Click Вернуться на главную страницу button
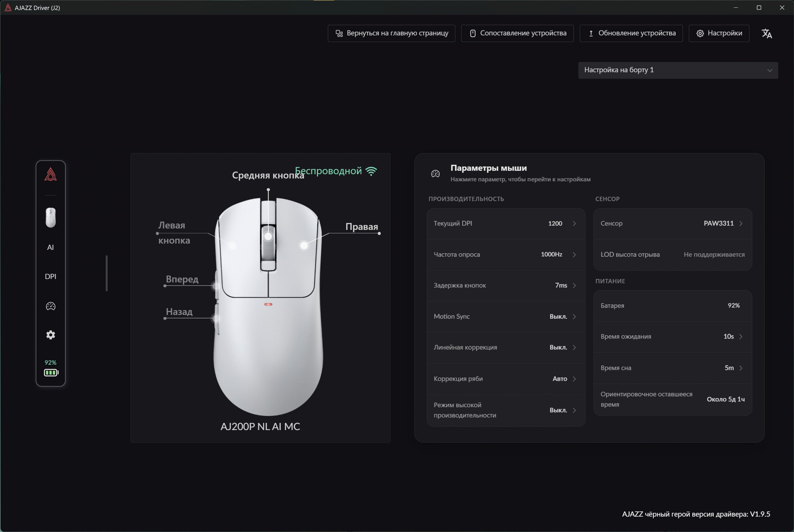 [391, 33]
